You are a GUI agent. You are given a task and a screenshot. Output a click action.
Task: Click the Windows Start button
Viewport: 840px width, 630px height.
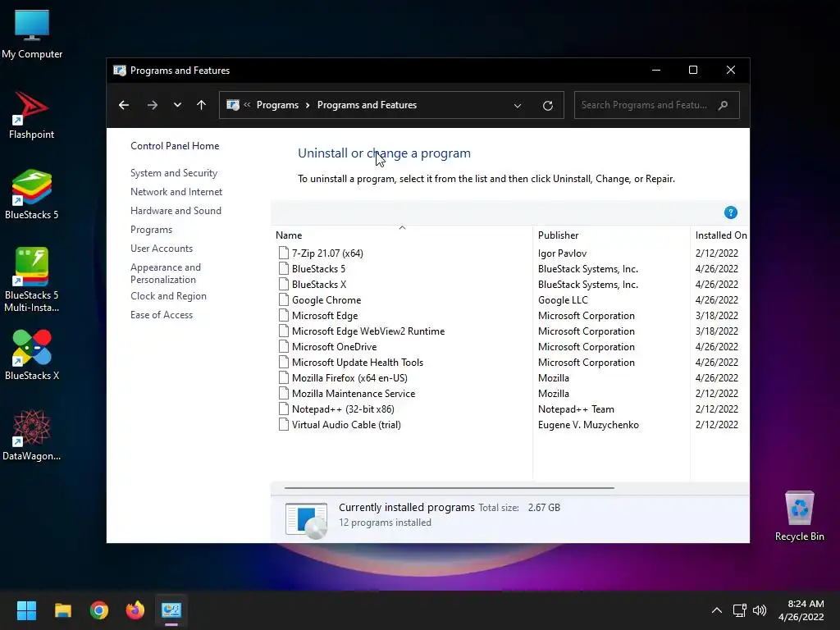pos(26,610)
